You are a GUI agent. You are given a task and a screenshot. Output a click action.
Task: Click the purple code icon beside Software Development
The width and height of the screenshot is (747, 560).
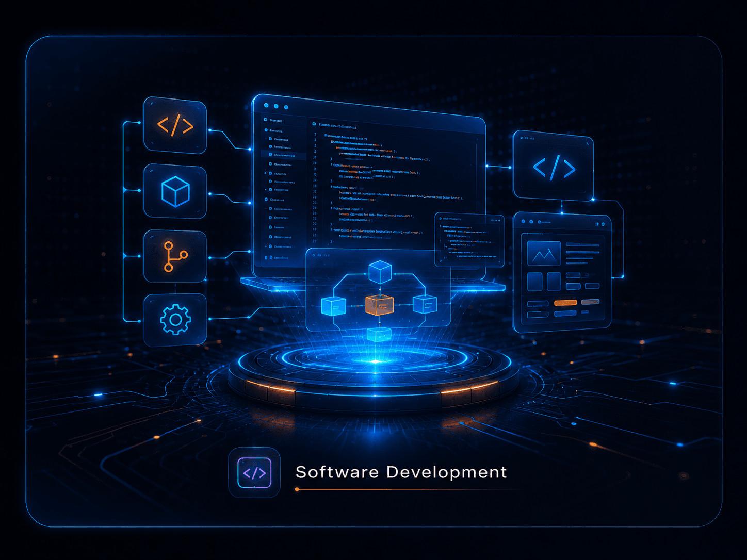[x=254, y=472]
